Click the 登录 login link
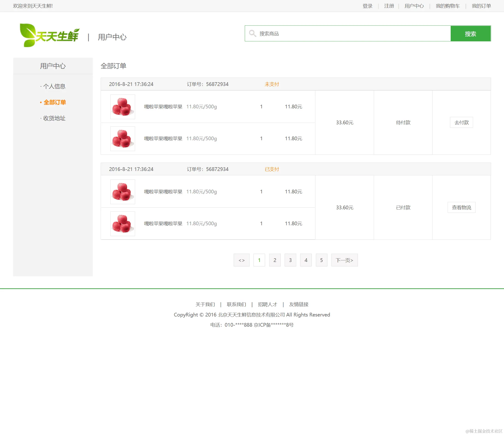The width and height of the screenshot is (504, 435). [367, 6]
